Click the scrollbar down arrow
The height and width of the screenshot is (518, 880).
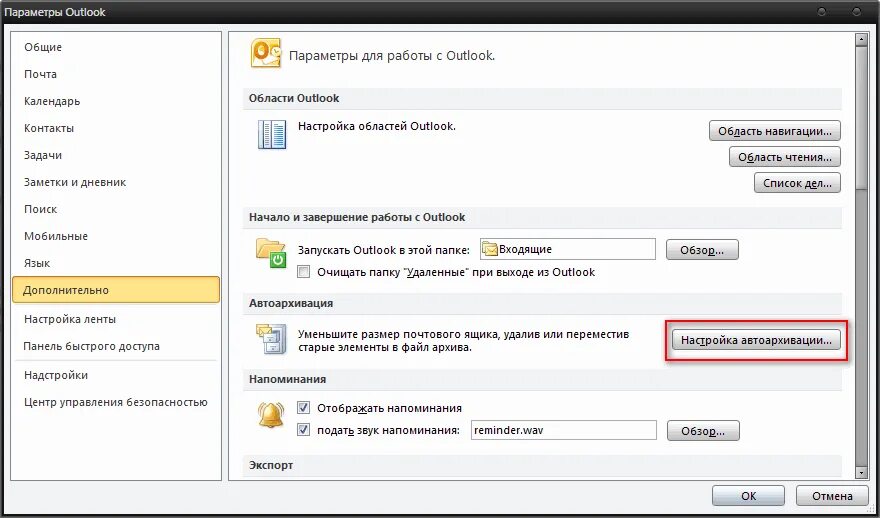[x=861, y=473]
